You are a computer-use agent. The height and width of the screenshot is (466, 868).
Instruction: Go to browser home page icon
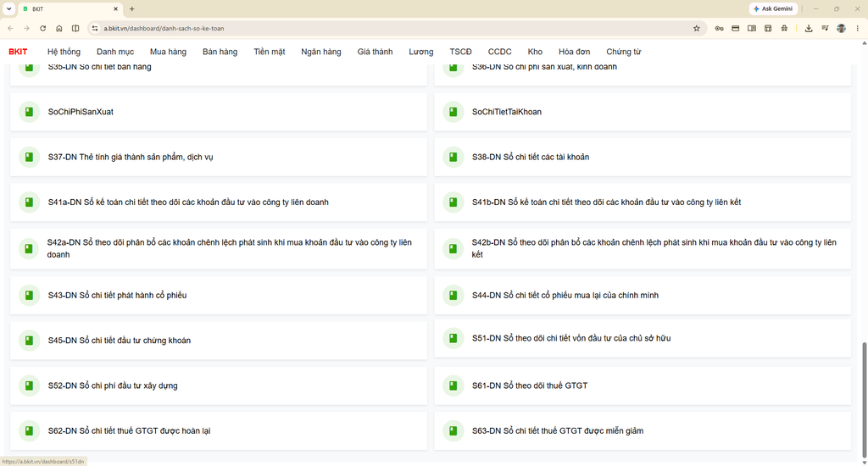click(x=59, y=28)
